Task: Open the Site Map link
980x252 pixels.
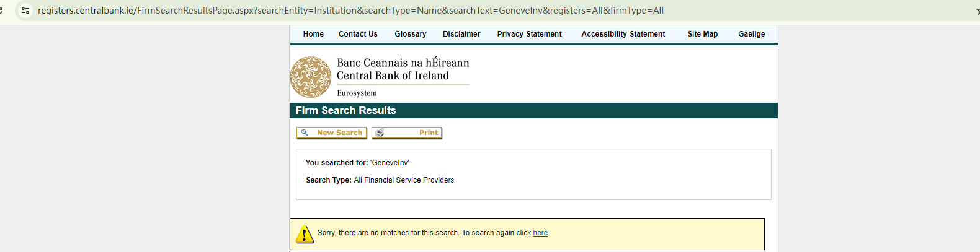Action: point(702,34)
